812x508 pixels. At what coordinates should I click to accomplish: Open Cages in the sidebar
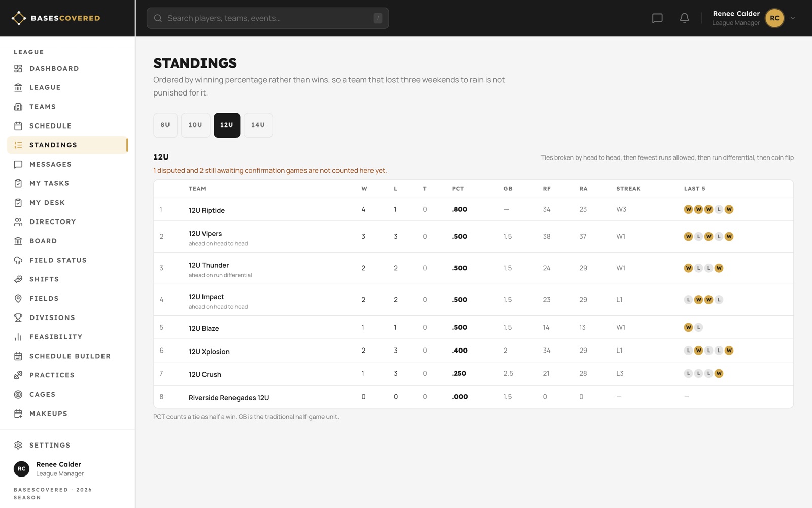click(x=67, y=394)
